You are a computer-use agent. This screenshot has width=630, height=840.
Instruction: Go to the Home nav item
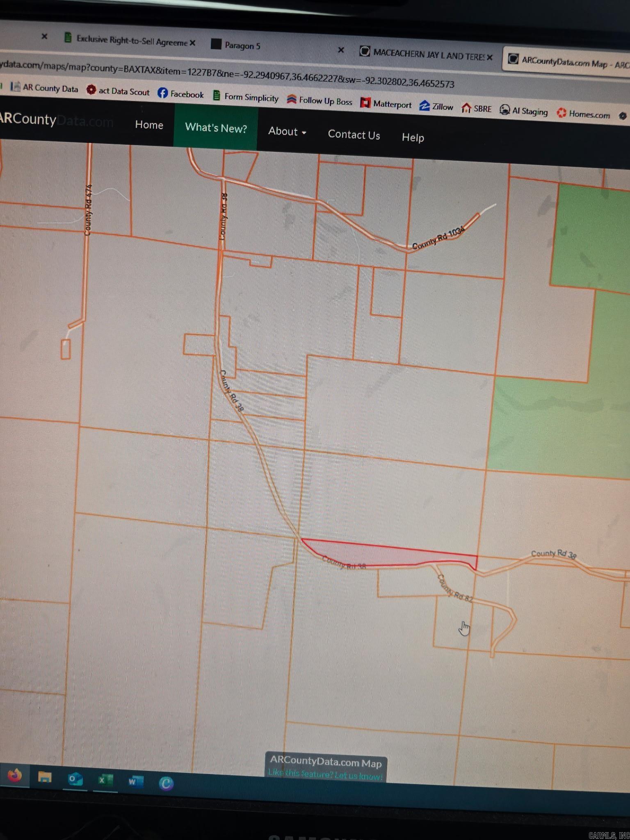tap(149, 125)
